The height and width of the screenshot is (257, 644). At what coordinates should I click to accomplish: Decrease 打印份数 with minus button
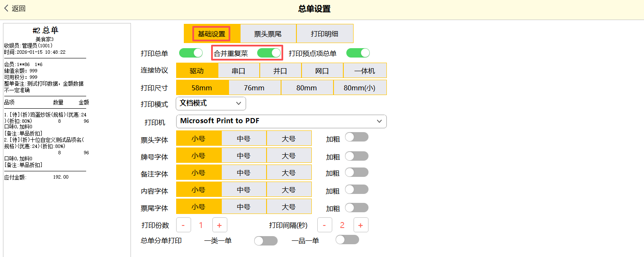tap(183, 225)
